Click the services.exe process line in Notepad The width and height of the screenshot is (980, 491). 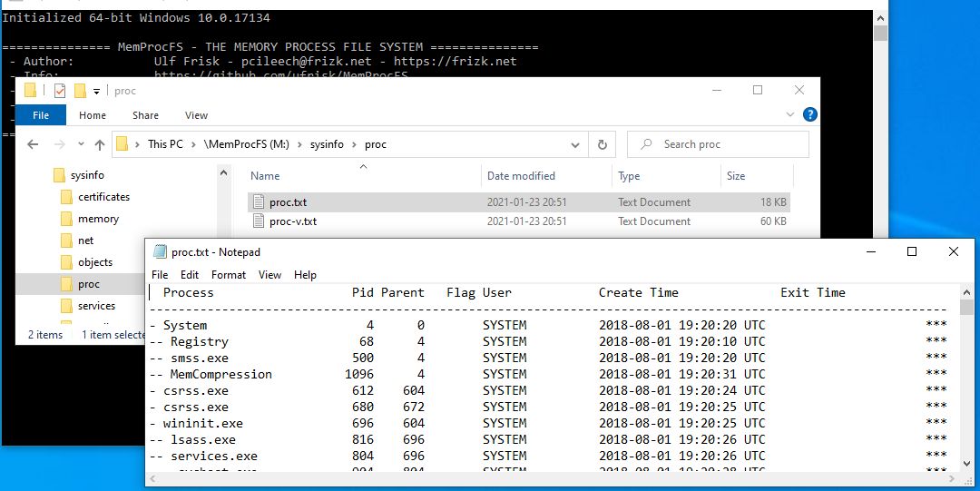(548, 456)
